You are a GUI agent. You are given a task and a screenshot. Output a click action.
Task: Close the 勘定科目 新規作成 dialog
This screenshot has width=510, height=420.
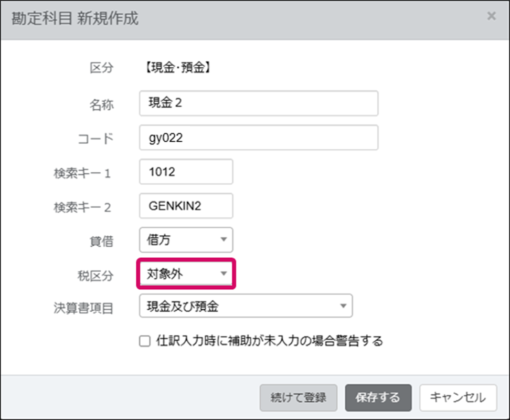[491, 16]
